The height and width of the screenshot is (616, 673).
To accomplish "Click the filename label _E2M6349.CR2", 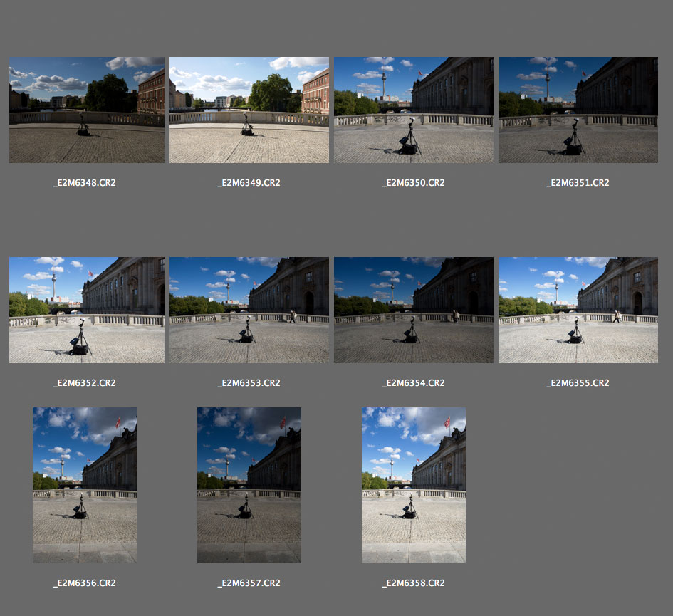I will [249, 183].
